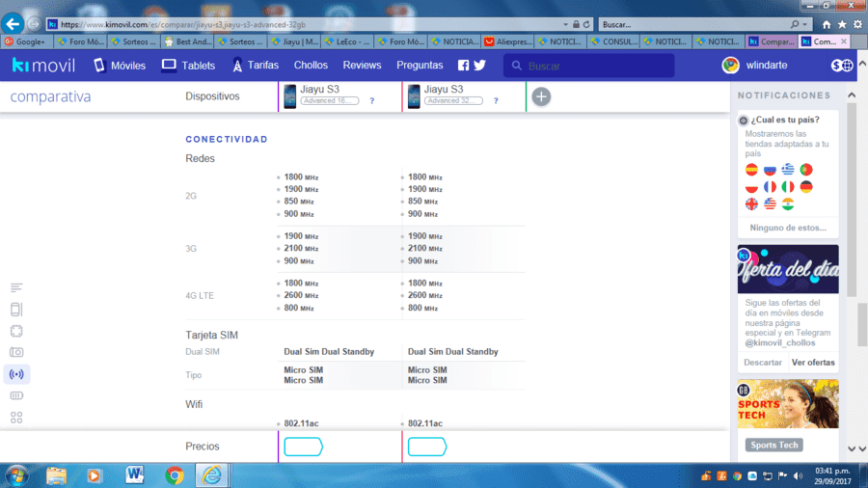The height and width of the screenshot is (488, 868).
Task: Click Ver ofertas button
Action: 813,363
